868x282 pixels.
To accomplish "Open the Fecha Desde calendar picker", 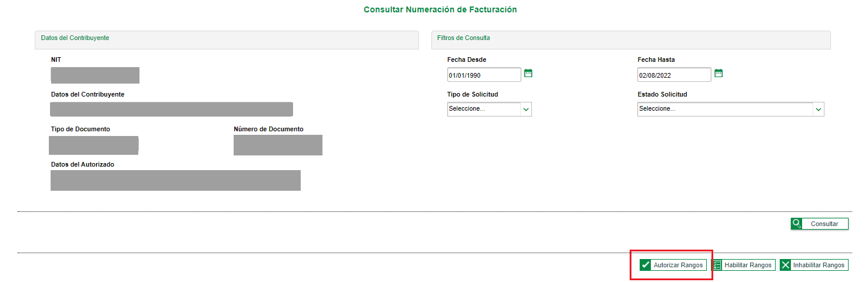I will click(528, 74).
